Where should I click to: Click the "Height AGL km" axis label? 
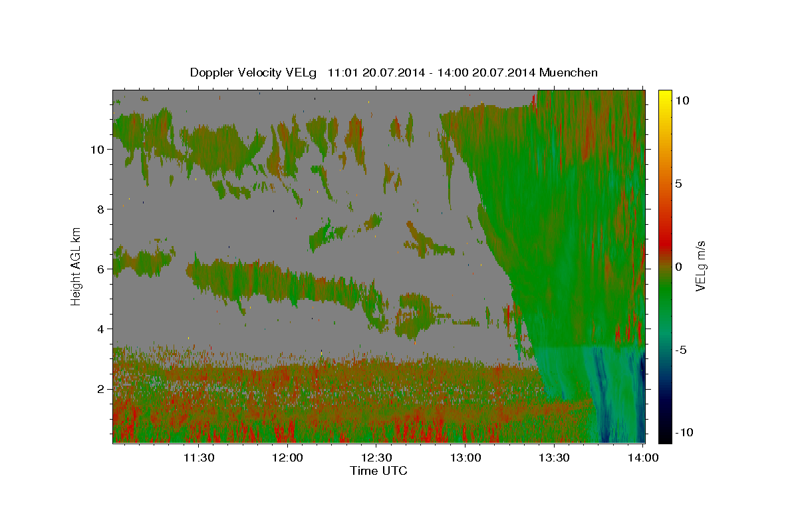(76, 266)
